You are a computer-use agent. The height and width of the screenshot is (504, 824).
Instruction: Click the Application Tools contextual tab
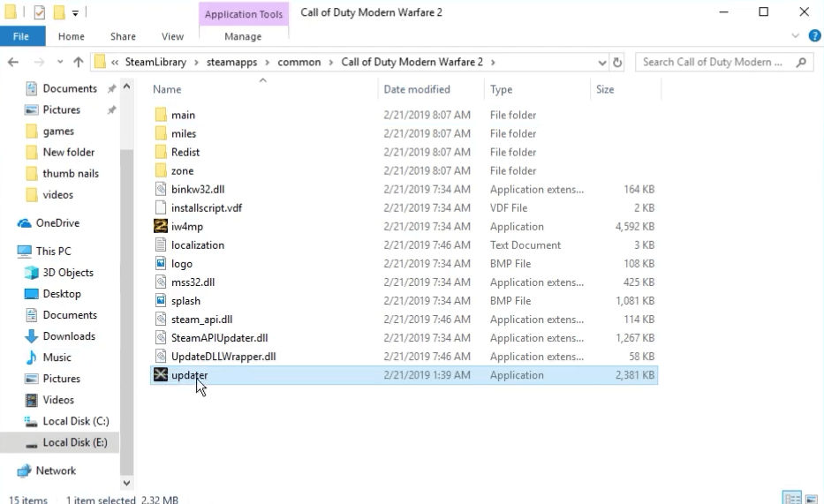(243, 14)
